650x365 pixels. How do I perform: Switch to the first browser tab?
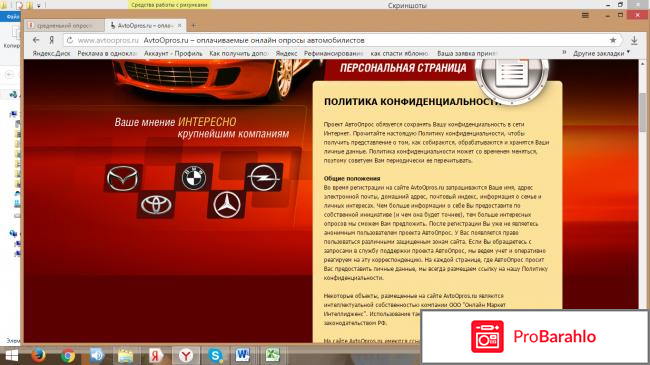[x=64, y=25]
